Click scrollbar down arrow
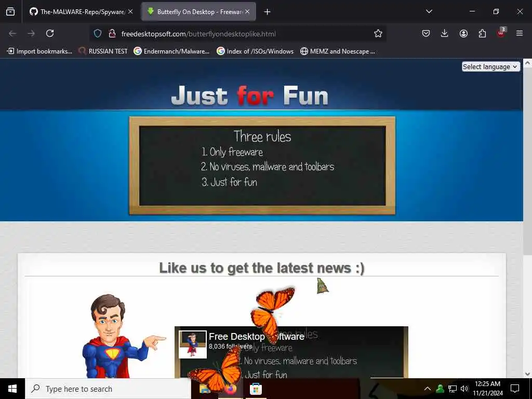532x399 pixels. pos(528,374)
